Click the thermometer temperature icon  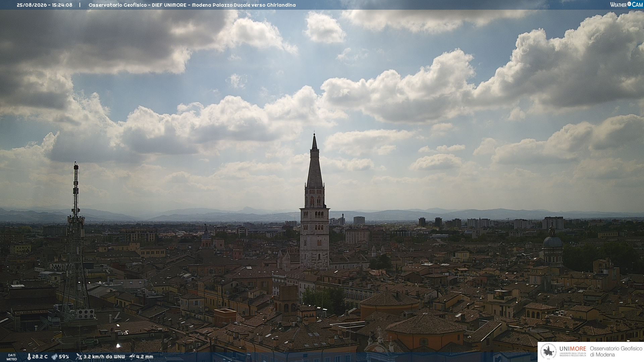pos(29,357)
